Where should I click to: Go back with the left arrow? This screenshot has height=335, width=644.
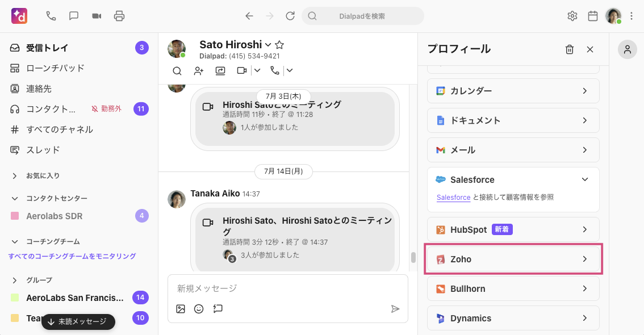click(249, 16)
